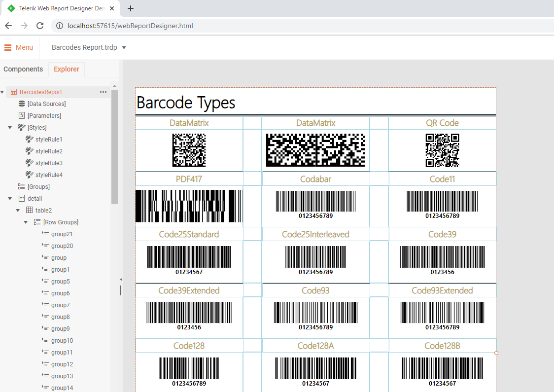Click the explorer panel vertical scrollbar
The width and height of the screenshot is (554, 392).
point(114,148)
